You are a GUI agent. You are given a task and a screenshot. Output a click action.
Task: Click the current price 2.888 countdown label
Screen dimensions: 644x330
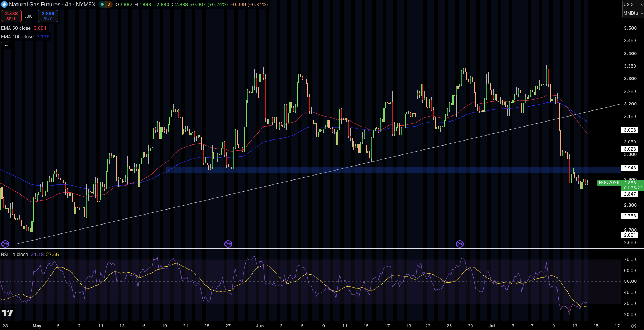pyautogui.click(x=633, y=185)
